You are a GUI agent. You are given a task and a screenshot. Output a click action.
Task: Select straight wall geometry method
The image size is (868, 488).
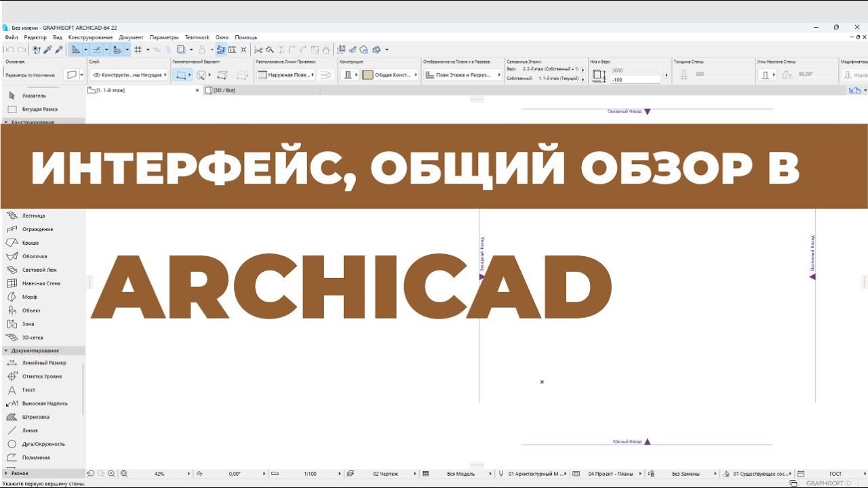point(182,75)
